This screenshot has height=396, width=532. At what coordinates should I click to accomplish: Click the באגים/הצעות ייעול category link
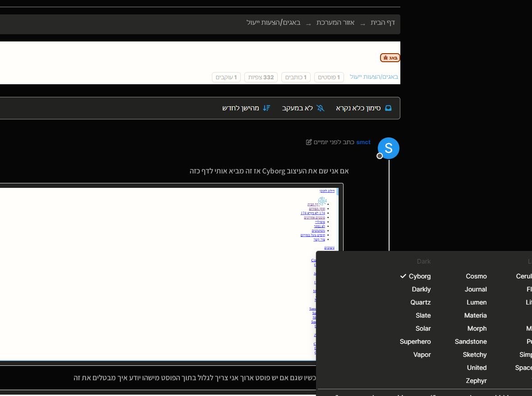coord(374,77)
